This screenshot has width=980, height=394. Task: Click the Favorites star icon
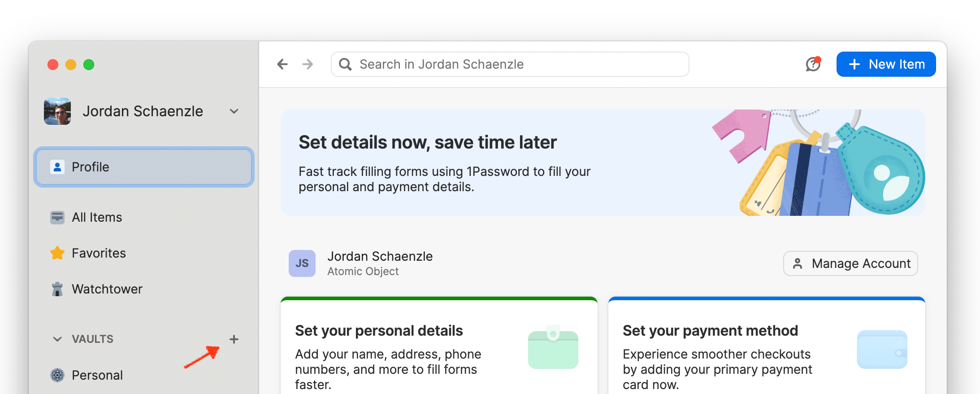57,253
